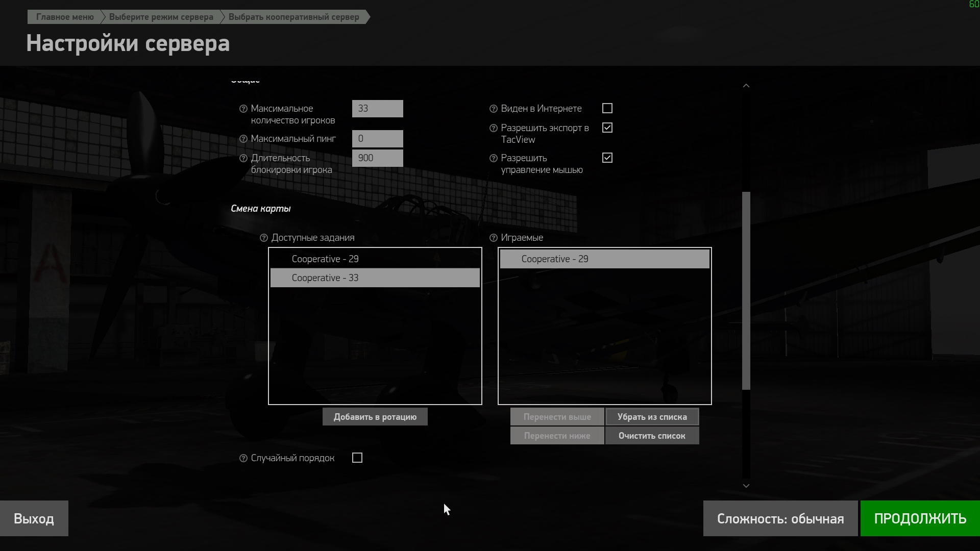Open Выберите режим сервера breadcrumb
The width and height of the screenshot is (980, 551).
click(x=161, y=17)
